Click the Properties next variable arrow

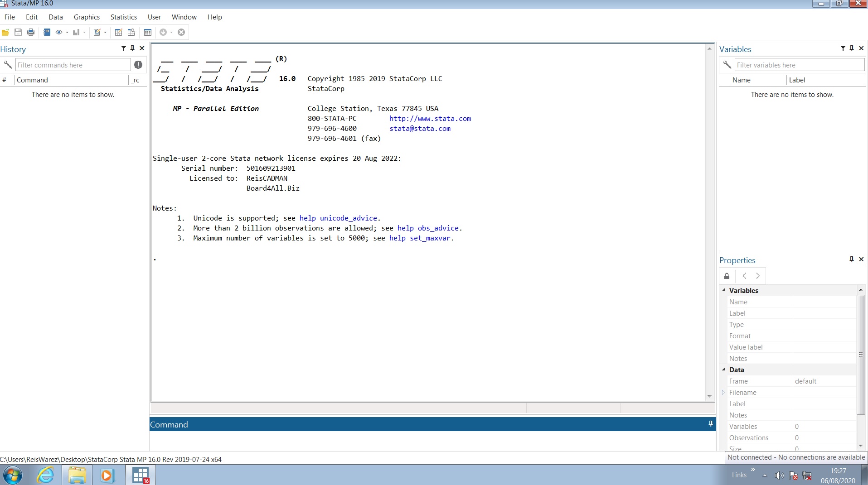(x=758, y=276)
